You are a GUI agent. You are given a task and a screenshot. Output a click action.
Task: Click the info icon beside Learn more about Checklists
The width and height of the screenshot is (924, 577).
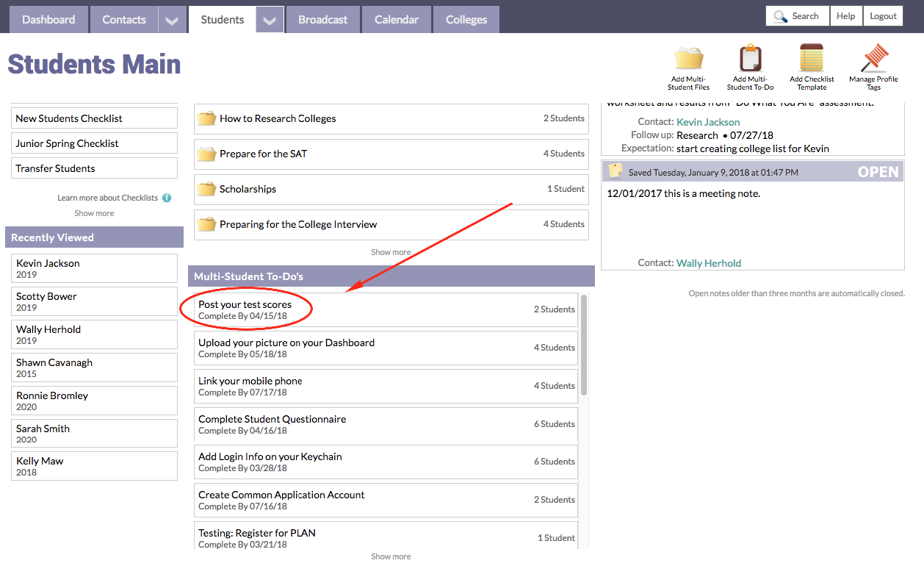pyautogui.click(x=167, y=198)
